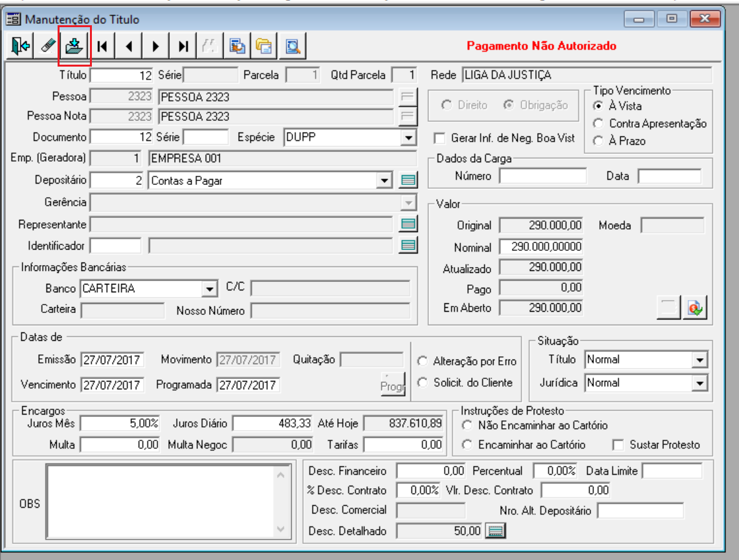Click the Documento number field

pyautogui.click(x=122, y=137)
